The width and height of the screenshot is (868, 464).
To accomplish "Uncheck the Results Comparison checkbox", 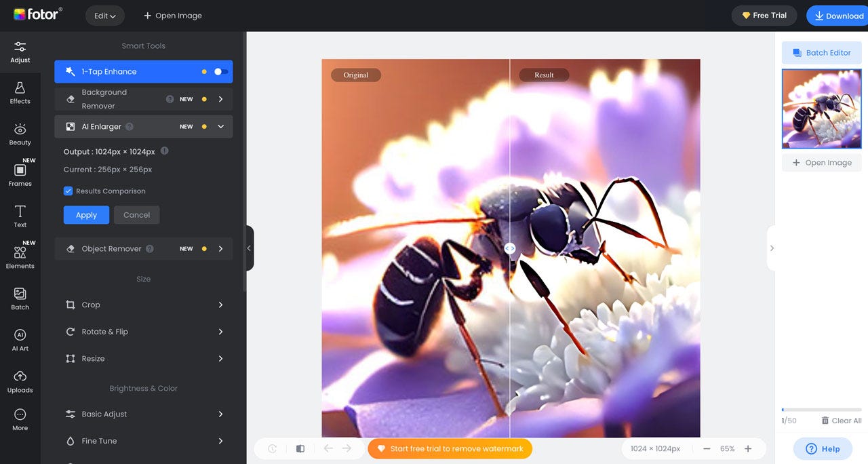I will [x=68, y=191].
